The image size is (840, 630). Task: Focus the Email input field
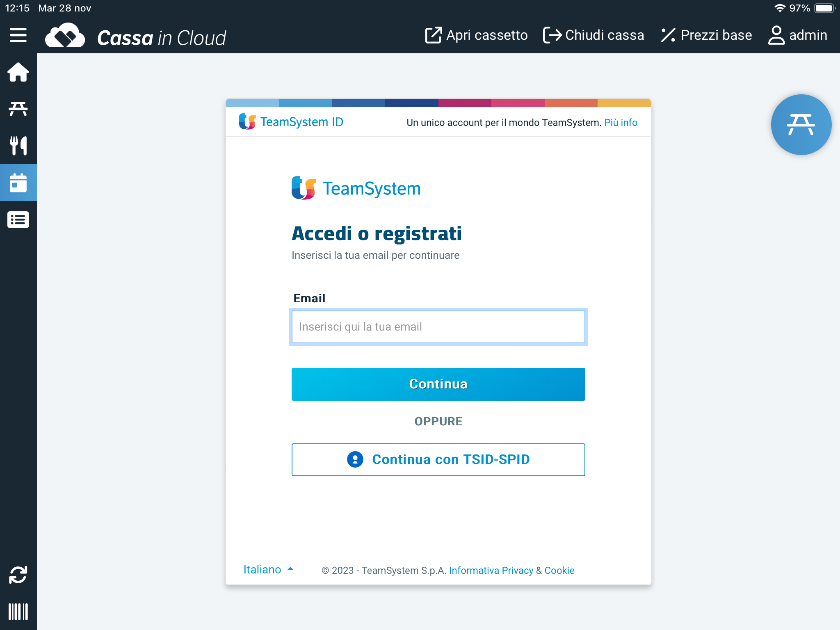coord(438,327)
